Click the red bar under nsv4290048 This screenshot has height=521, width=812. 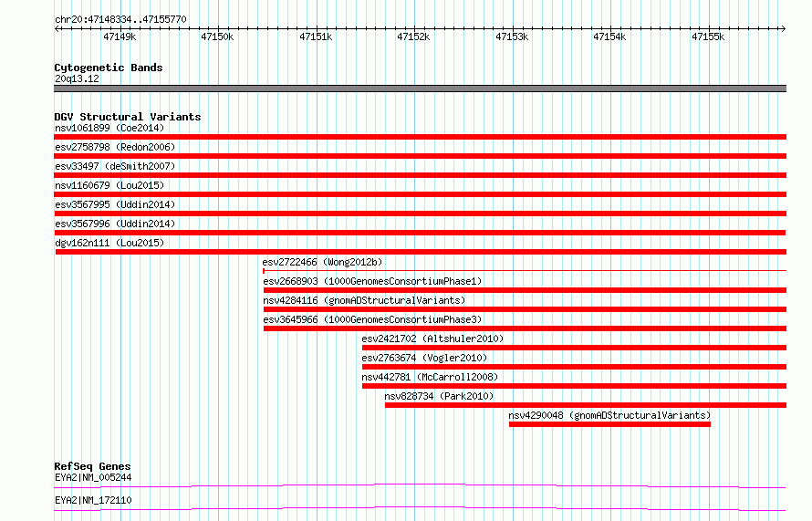point(609,424)
